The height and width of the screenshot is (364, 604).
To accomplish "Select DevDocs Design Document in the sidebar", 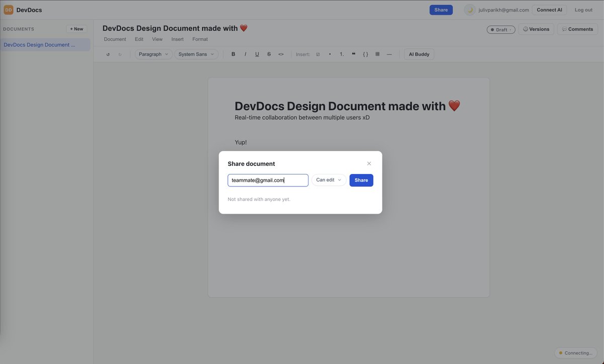I will [x=45, y=45].
